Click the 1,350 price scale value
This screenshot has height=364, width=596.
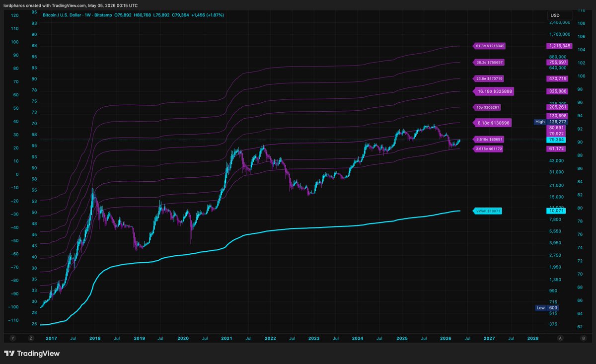click(x=555, y=280)
